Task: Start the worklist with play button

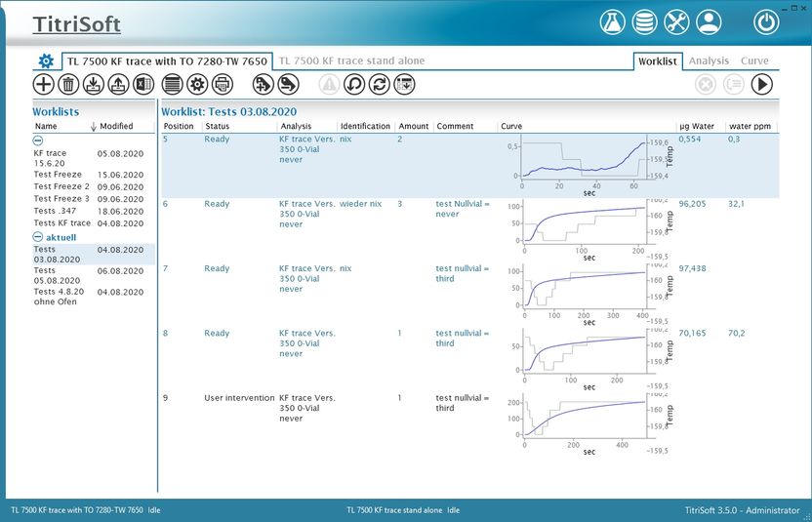Action: point(762,84)
